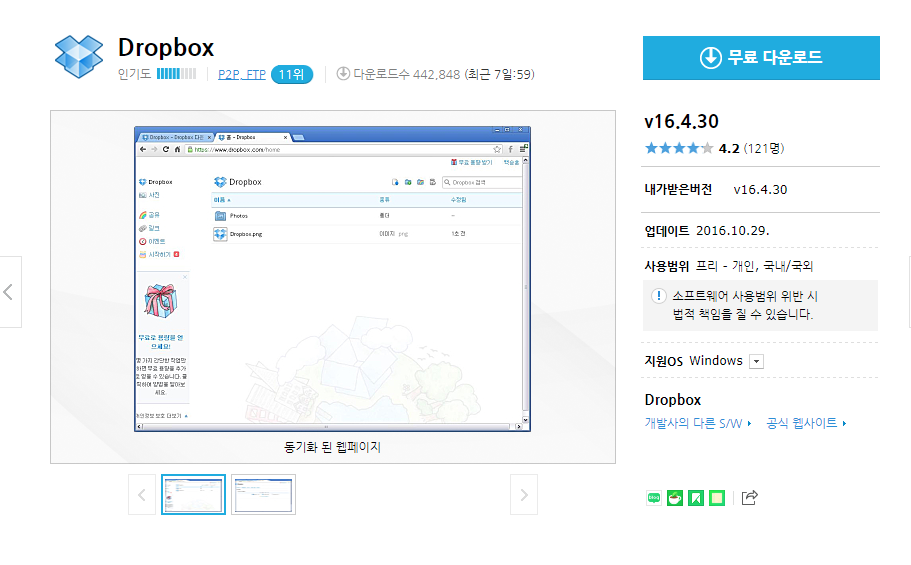Image resolution: width=911 pixels, height=565 pixels.
Task: Click the download count arrow icon
Action: tap(343, 74)
